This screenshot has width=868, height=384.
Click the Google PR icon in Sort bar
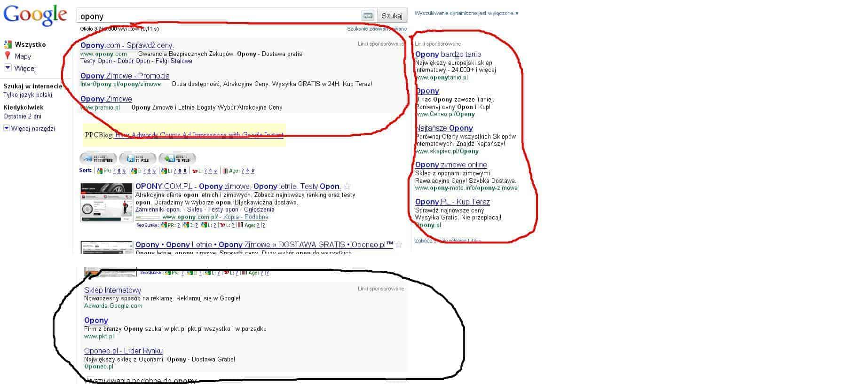(100, 171)
